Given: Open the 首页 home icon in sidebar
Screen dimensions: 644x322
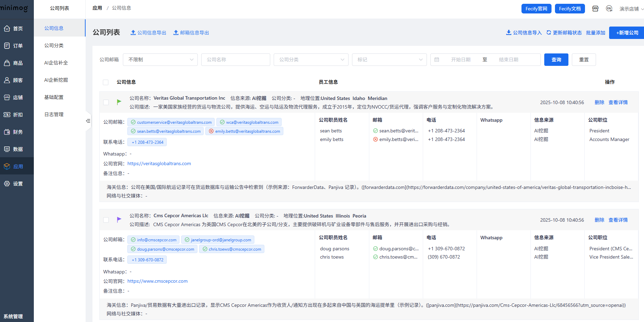Looking at the screenshot, I should (7, 29).
